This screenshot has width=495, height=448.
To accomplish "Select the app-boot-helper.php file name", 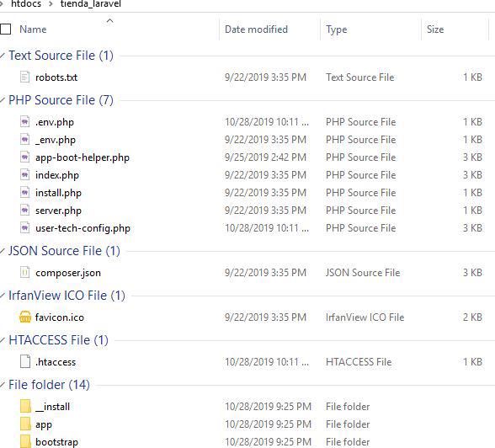I will pos(82,157).
